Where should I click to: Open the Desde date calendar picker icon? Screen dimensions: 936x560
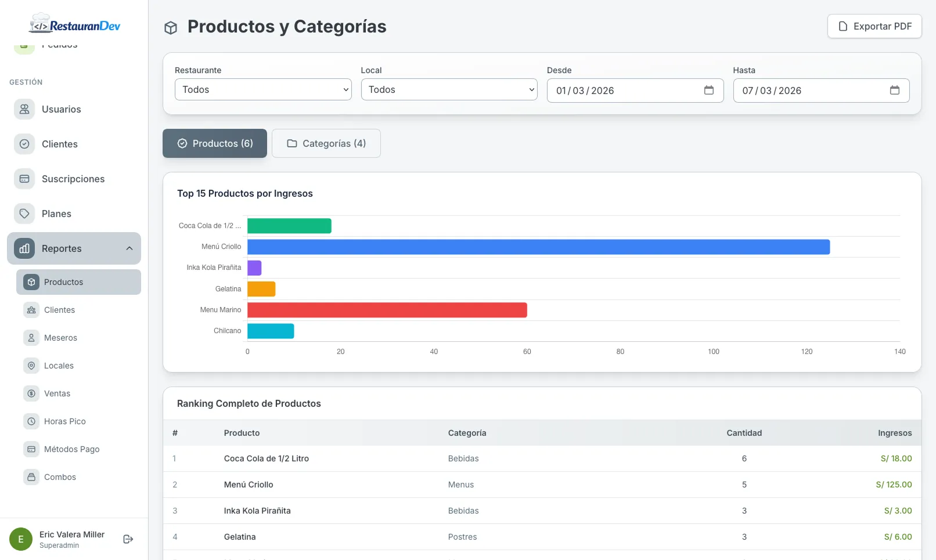[708, 91]
